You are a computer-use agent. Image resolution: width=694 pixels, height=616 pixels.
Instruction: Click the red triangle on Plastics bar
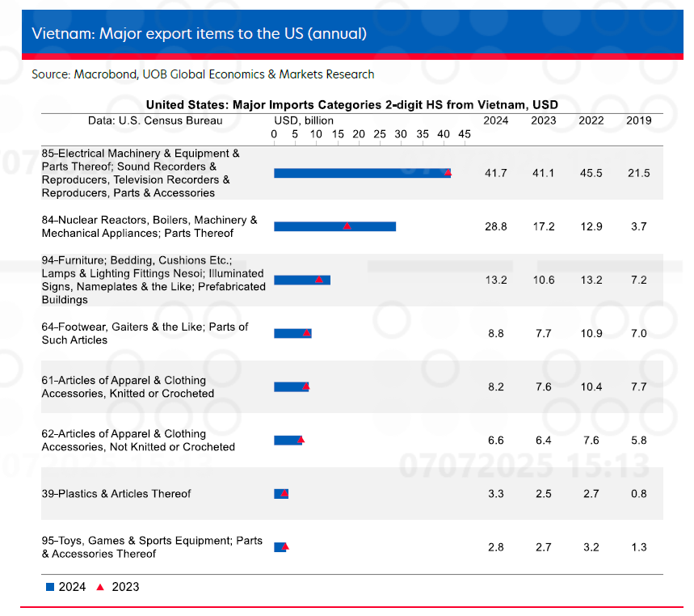284,493
